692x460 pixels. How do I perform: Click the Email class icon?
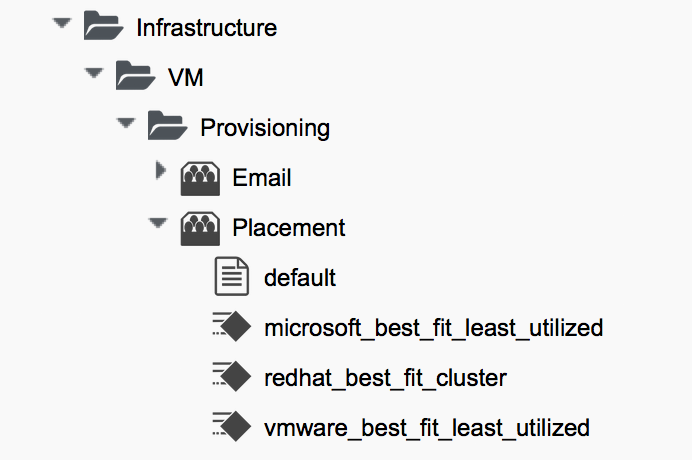click(x=200, y=177)
